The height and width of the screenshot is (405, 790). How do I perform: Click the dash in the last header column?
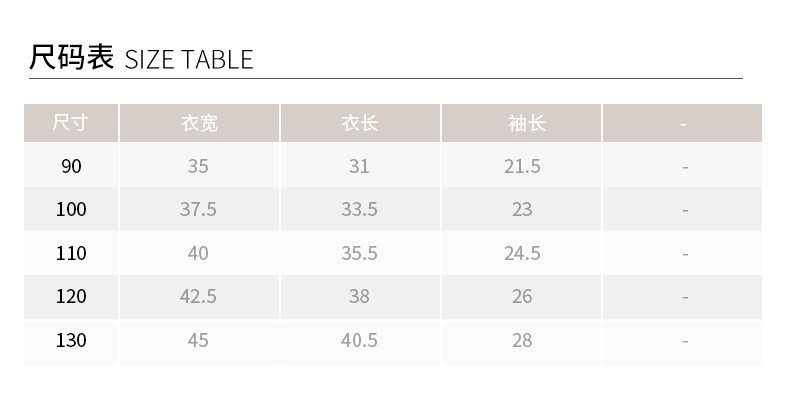coord(683,124)
